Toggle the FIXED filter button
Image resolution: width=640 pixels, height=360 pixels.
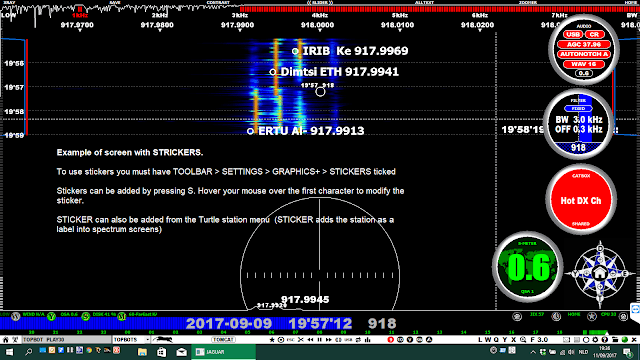[x=578, y=109]
